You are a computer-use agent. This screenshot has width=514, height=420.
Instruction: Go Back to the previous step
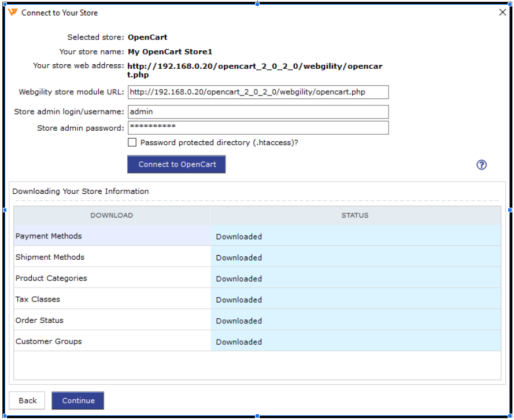pyautogui.click(x=27, y=400)
